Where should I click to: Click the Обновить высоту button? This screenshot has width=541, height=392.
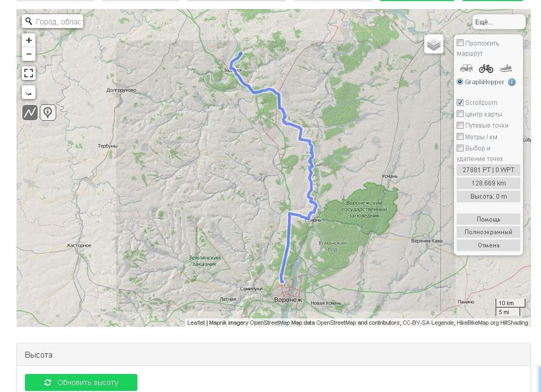coord(81,382)
